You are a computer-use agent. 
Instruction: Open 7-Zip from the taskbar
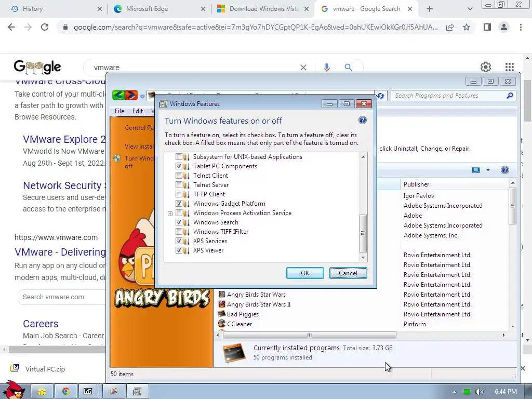(x=88, y=391)
